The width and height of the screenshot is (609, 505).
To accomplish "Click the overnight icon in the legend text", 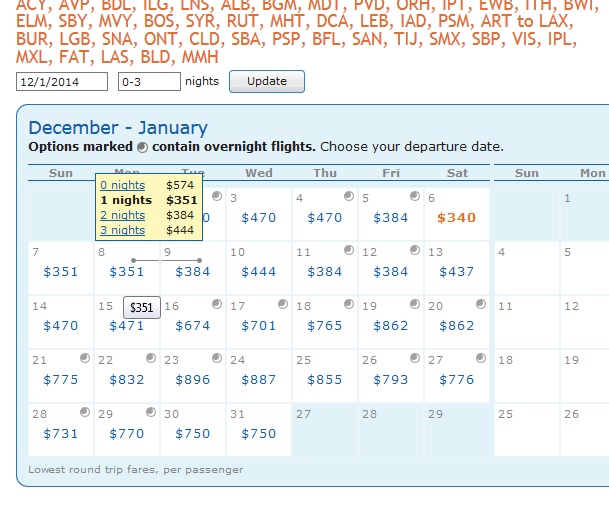I will click(142, 147).
